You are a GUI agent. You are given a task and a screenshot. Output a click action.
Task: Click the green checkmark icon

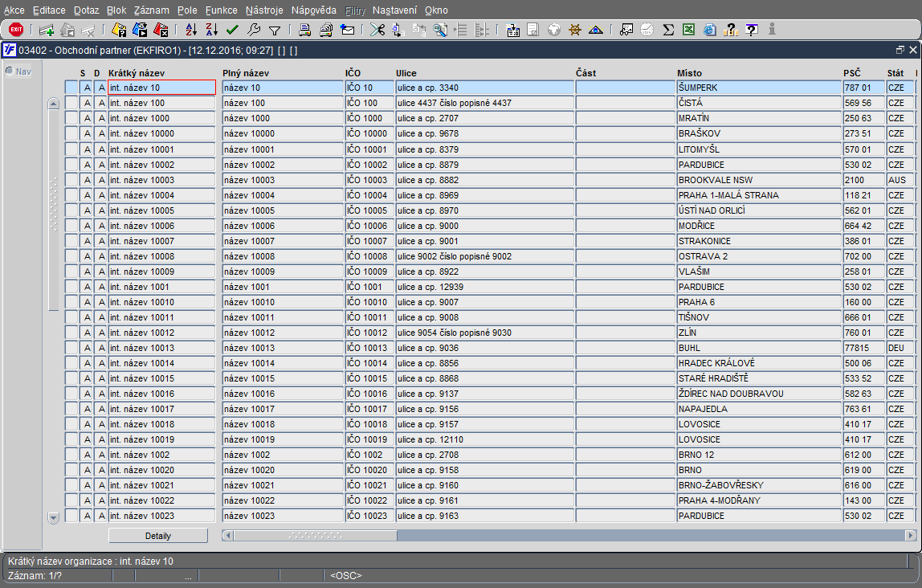click(232, 30)
